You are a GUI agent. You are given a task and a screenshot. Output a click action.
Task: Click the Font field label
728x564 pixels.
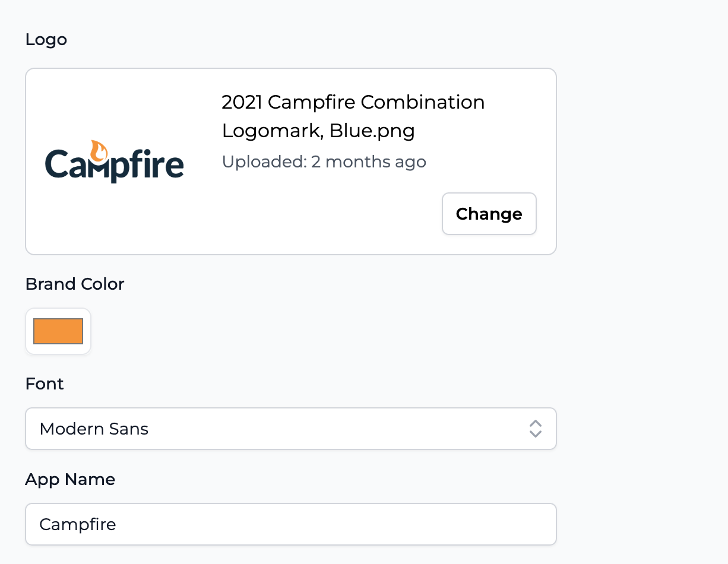pos(45,384)
